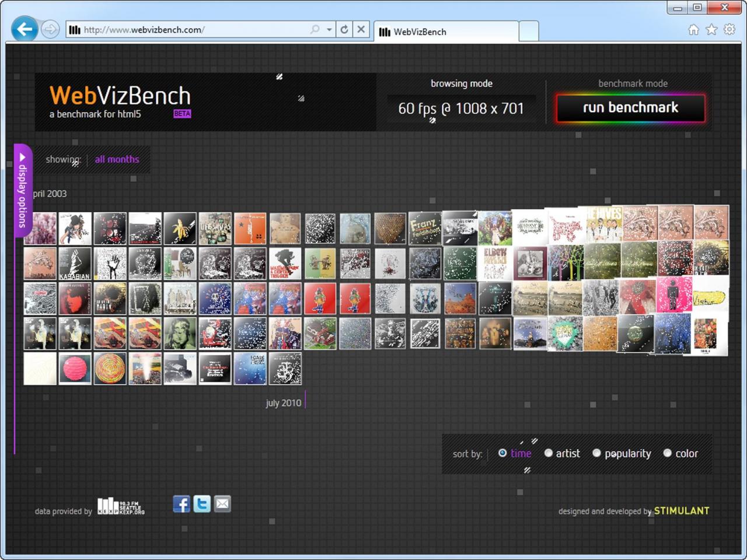Switch to the WebVizBench tab
The width and height of the screenshot is (747, 560).
(446, 32)
